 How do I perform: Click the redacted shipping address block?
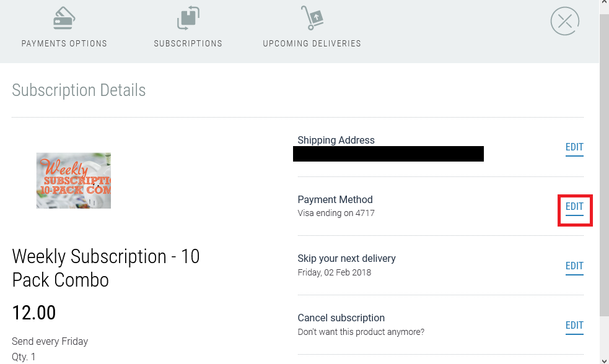click(388, 154)
